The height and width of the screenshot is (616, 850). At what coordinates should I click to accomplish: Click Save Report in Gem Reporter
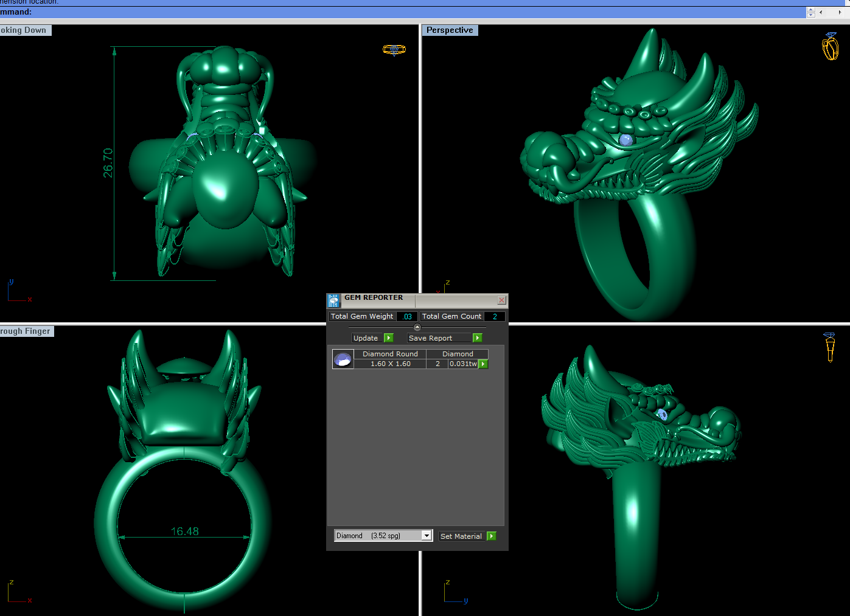[439, 338]
